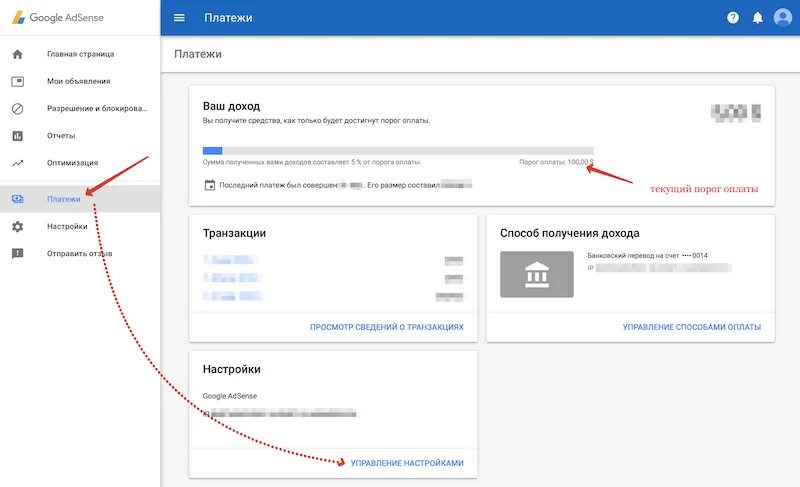
Task: Click the reports bar chart icon
Action: 17,136
